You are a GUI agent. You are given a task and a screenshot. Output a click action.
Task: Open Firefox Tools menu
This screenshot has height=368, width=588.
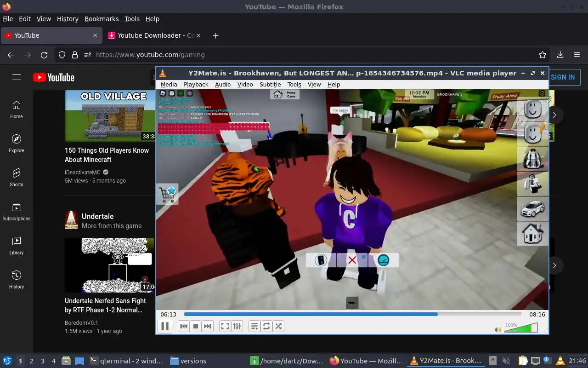[132, 19]
